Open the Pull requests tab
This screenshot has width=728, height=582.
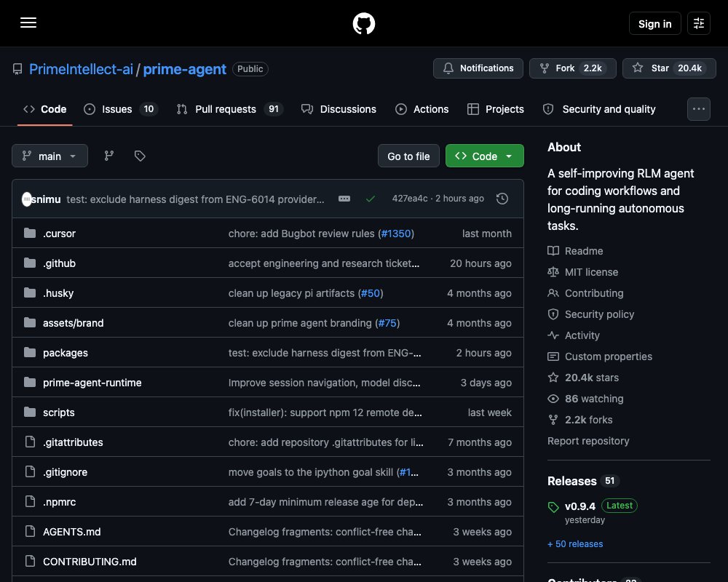click(x=230, y=109)
